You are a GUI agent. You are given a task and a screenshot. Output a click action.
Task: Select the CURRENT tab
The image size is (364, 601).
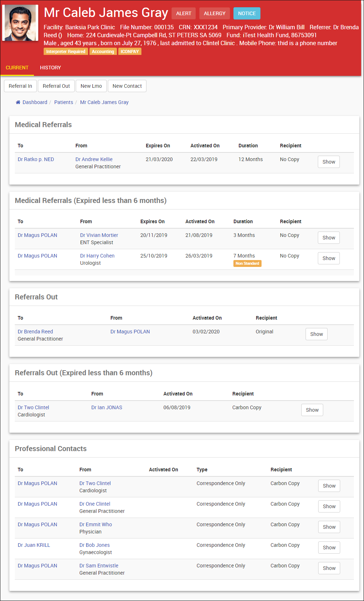coord(17,68)
